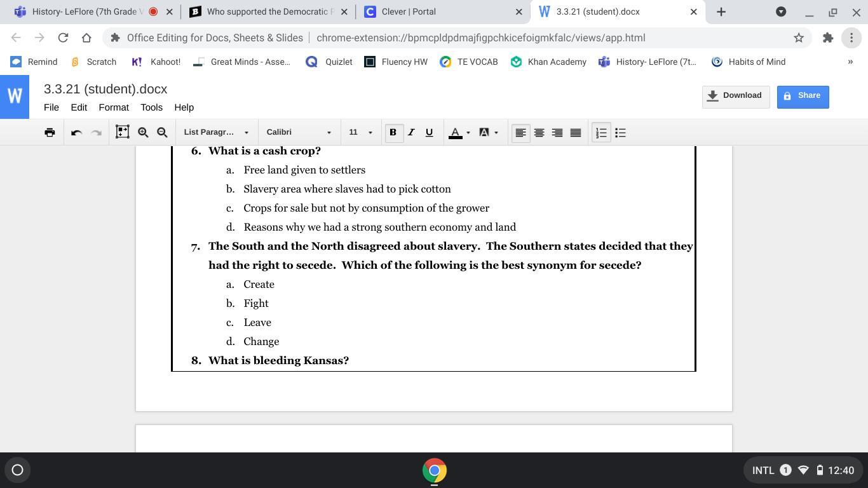868x488 pixels.
Task: Toggle italic formatting
Action: click(411, 132)
